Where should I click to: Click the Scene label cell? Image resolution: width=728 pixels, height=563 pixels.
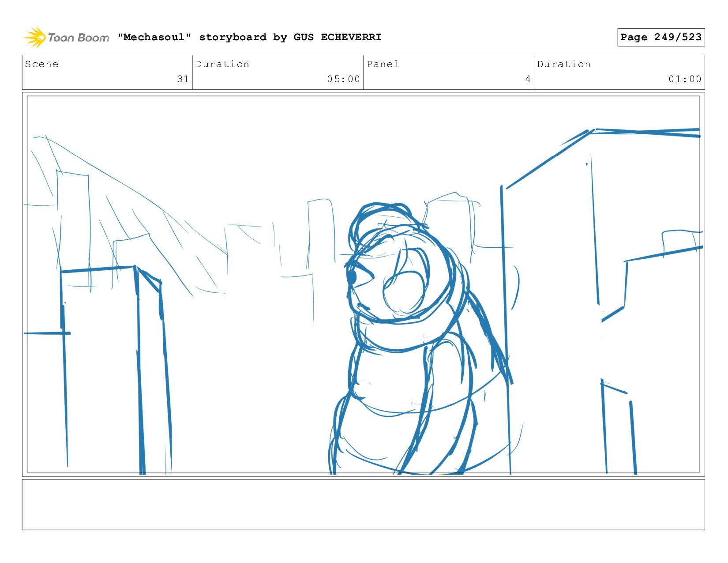pos(107,72)
